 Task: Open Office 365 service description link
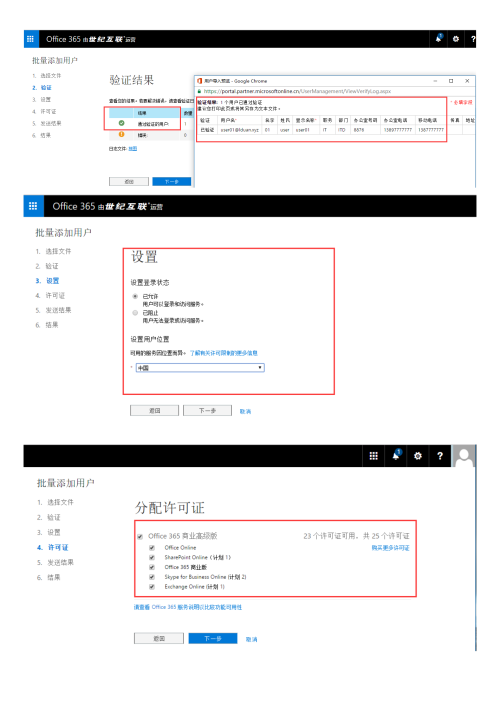click(x=188, y=607)
